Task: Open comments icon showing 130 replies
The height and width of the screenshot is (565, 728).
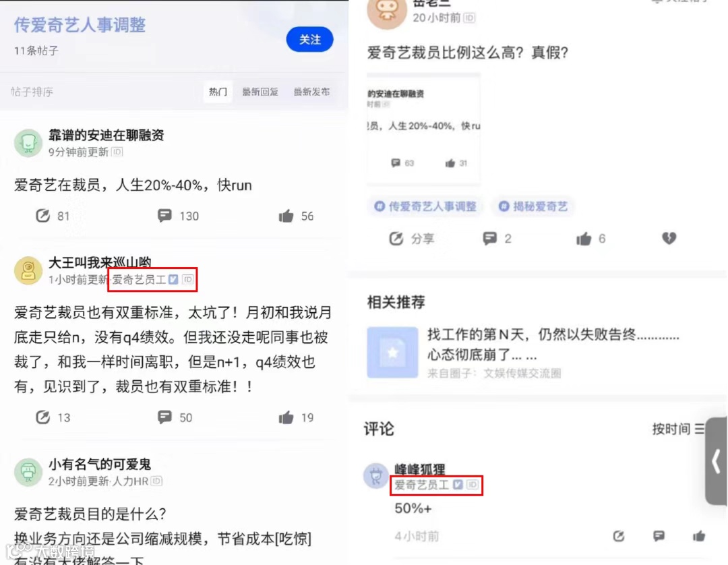Action: [164, 216]
